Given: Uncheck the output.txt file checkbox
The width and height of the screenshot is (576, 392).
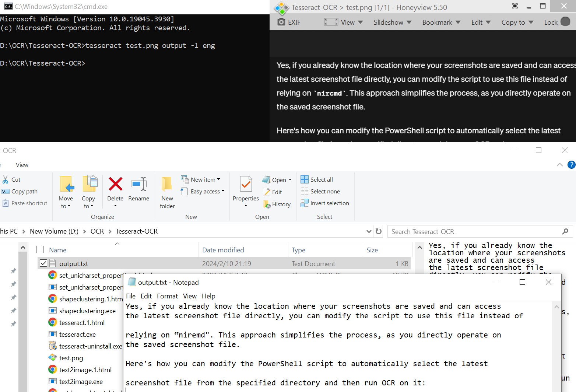Looking at the screenshot, I should [43, 263].
